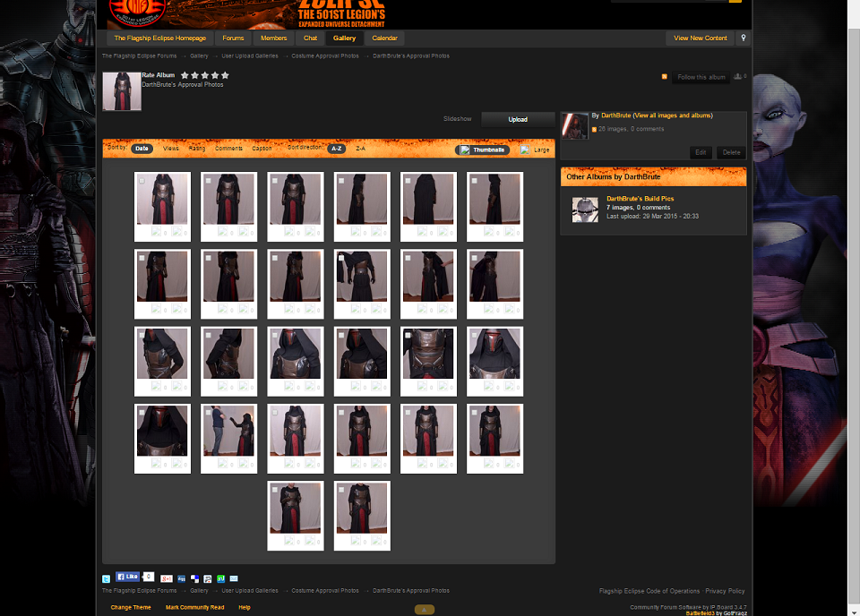Start the Slideshow

[x=458, y=119]
